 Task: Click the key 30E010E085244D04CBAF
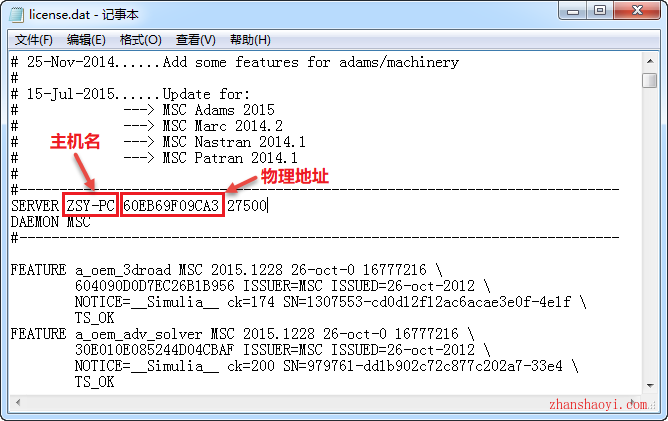[x=155, y=350]
